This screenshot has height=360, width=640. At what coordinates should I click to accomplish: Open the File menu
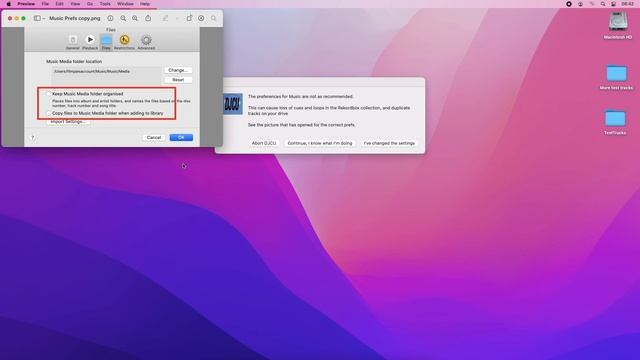click(45, 4)
